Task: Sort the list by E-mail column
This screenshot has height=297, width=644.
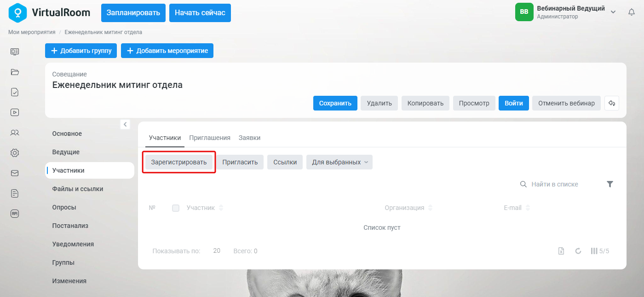Action: pos(528,208)
